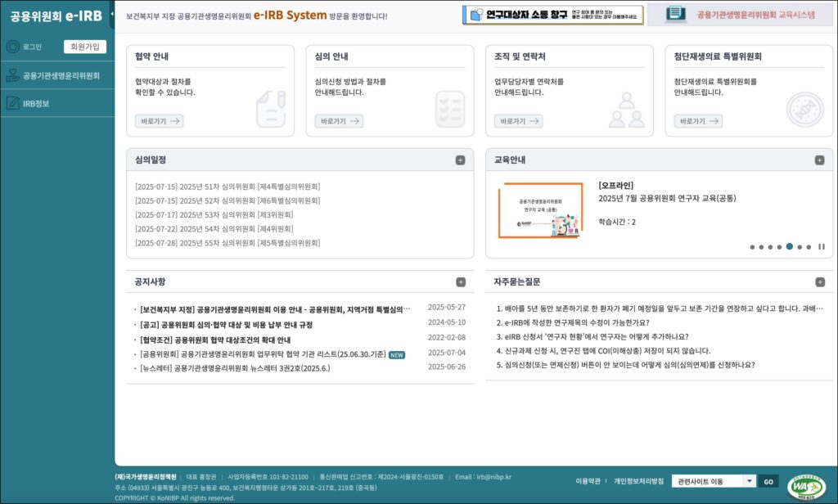
Task: Click 바로가기 in 첨단재생의료 특별위원회 card
Action: pyautogui.click(x=698, y=121)
